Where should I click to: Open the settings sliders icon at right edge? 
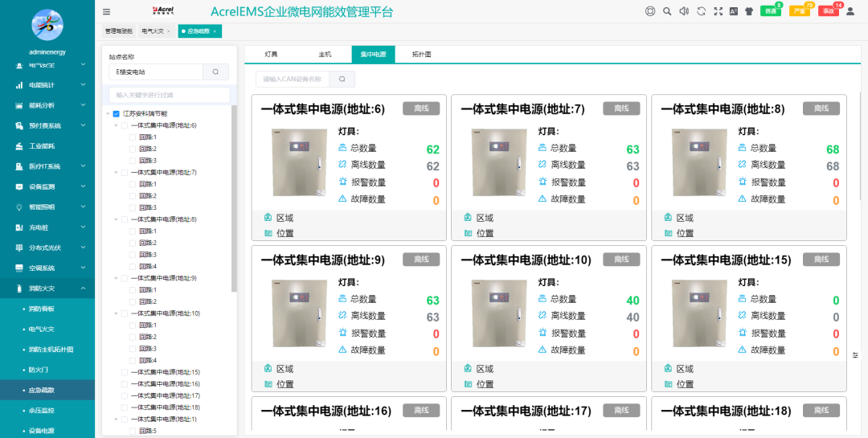pyautogui.click(x=856, y=355)
